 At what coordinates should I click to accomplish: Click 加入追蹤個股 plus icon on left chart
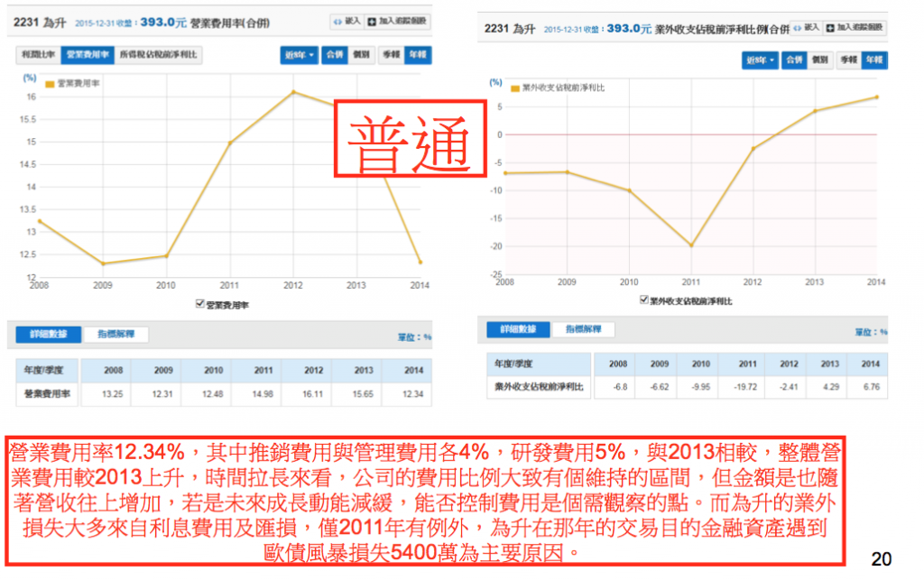(374, 21)
